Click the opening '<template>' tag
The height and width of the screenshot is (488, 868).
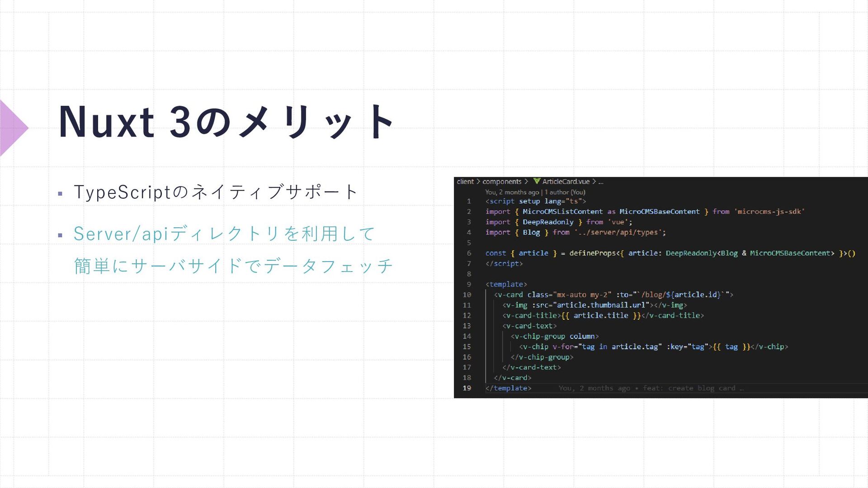click(506, 284)
